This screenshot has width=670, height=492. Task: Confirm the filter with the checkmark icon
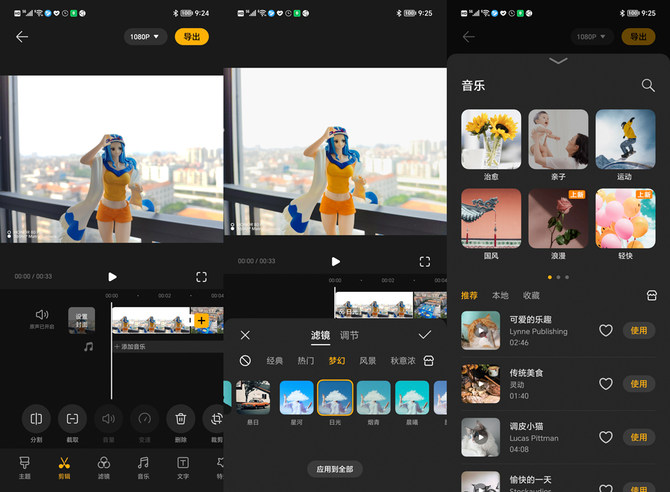pyautogui.click(x=425, y=335)
